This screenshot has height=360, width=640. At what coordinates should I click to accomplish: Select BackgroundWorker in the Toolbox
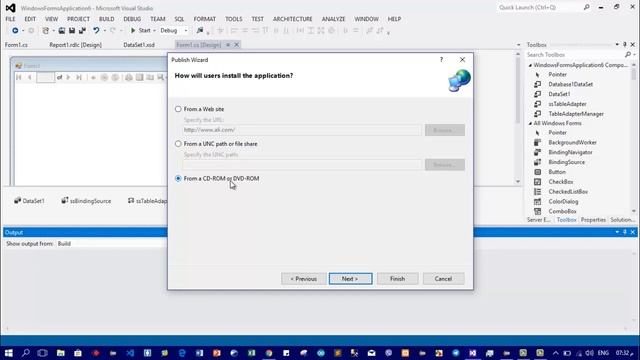(x=572, y=142)
